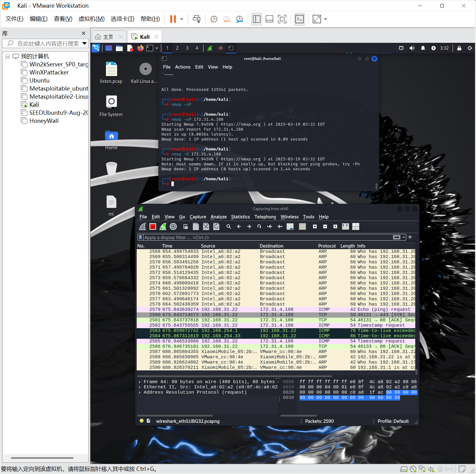Restart the current capture in Wireshark
476x474 pixels.
(163, 226)
